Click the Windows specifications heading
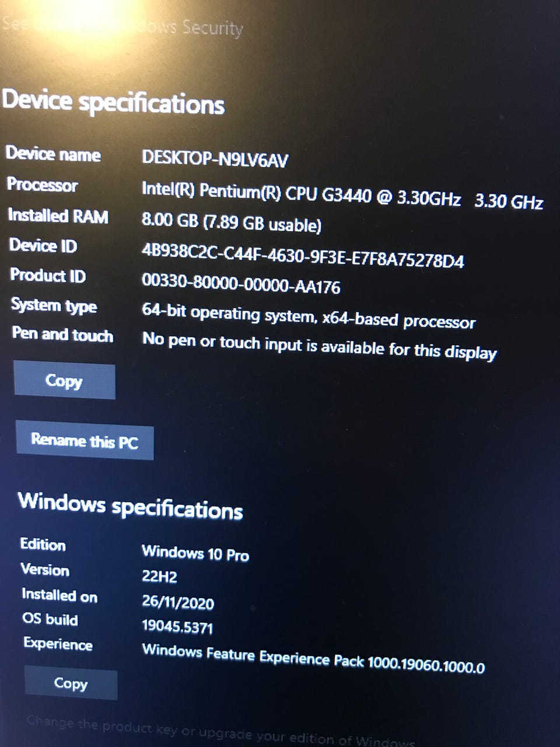560x747 pixels. (x=131, y=505)
